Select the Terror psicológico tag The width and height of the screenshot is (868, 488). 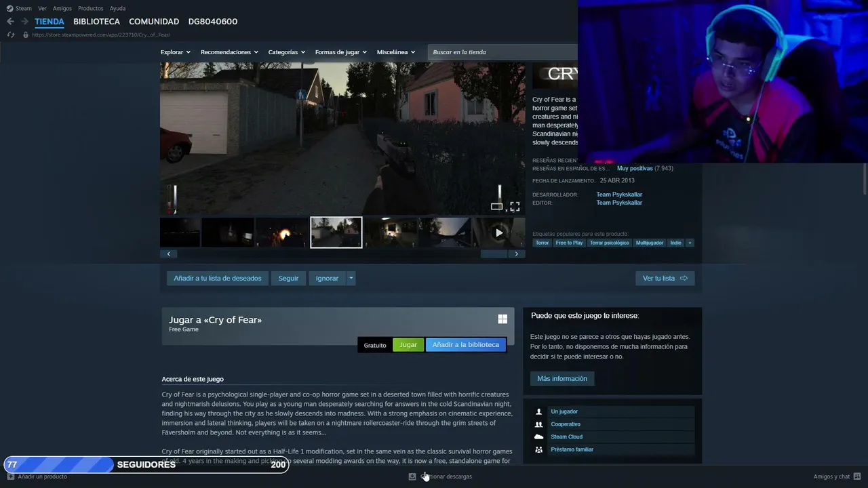tap(609, 243)
